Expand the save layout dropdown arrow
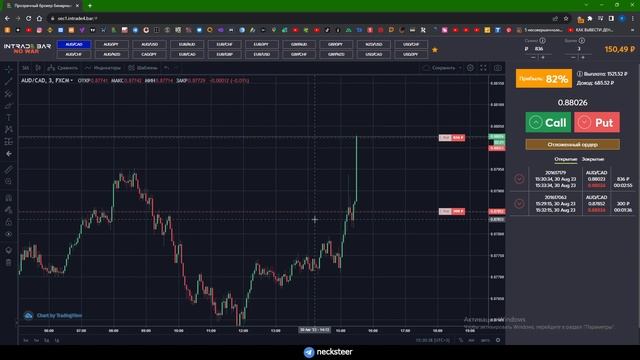This screenshot has width=640, height=360. pos(460,68)
